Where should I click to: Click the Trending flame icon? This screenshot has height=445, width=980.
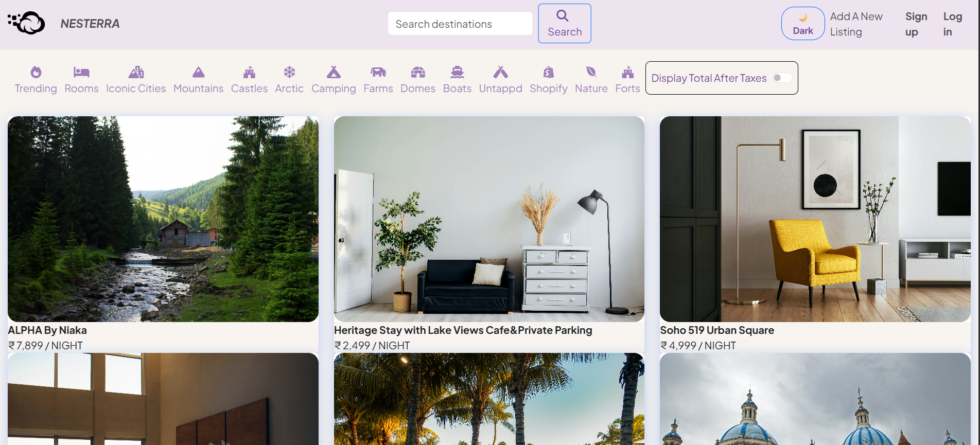tap(36, 72)
